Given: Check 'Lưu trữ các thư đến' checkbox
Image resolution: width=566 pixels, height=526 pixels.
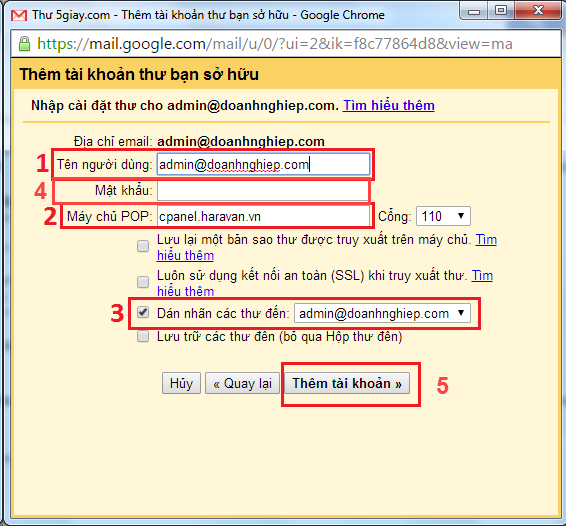Looking at the screenshot, I should [x=143, y=336].
